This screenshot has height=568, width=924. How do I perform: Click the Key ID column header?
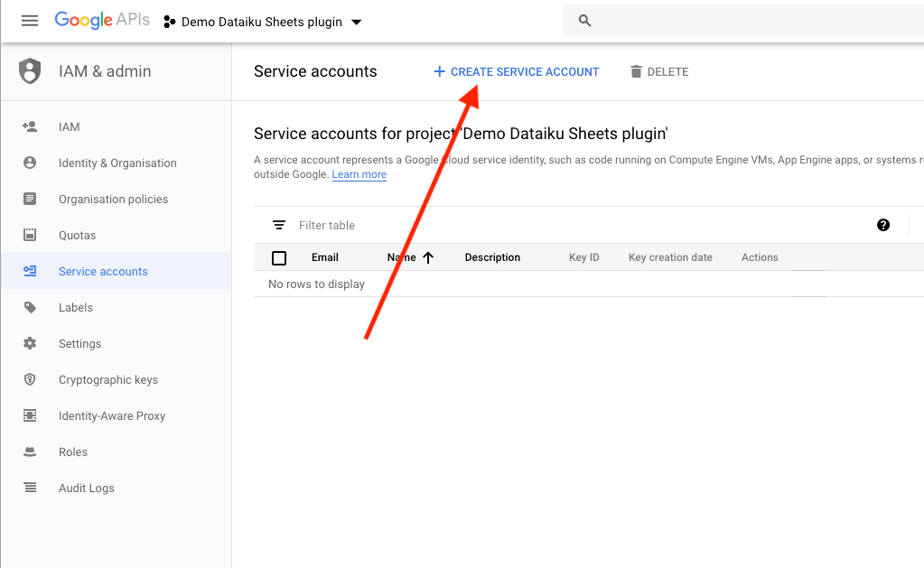(x=584, y=257)
